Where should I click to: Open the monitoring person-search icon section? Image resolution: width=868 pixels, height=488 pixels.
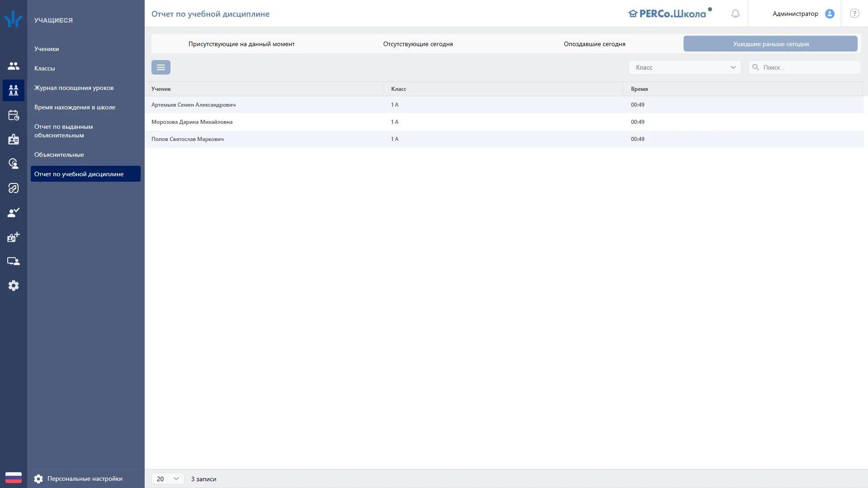tap(14, 164)
